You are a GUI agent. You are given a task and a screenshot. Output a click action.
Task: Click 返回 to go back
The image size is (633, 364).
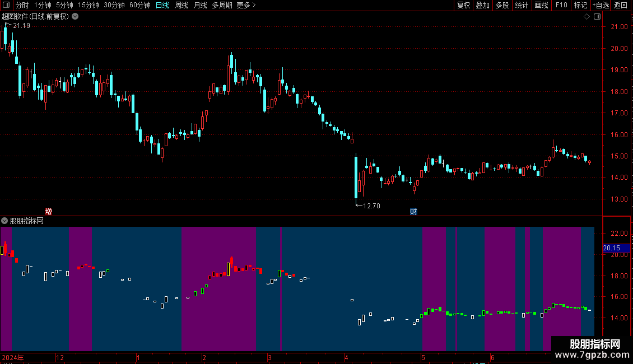pos(621,5)
